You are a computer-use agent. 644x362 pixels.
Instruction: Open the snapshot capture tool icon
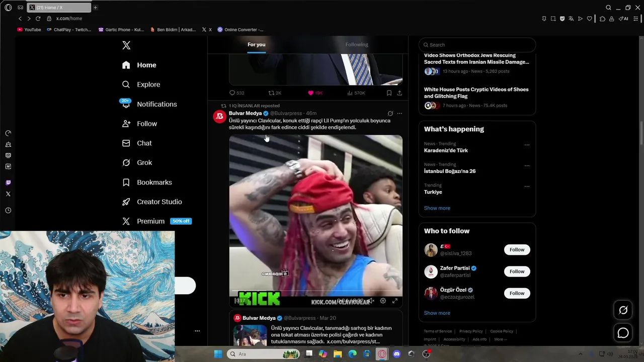pos(553,19)
